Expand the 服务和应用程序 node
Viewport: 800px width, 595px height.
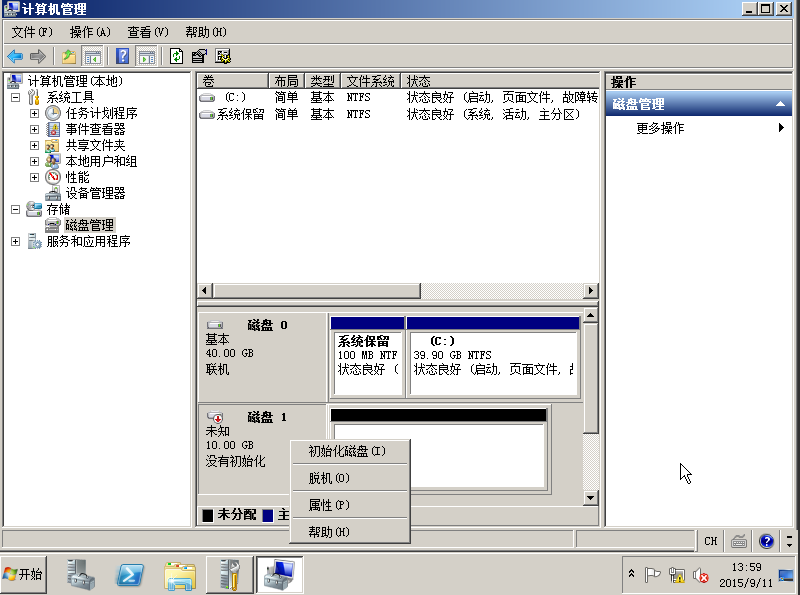pyautogui.click(x=15, y=241)
